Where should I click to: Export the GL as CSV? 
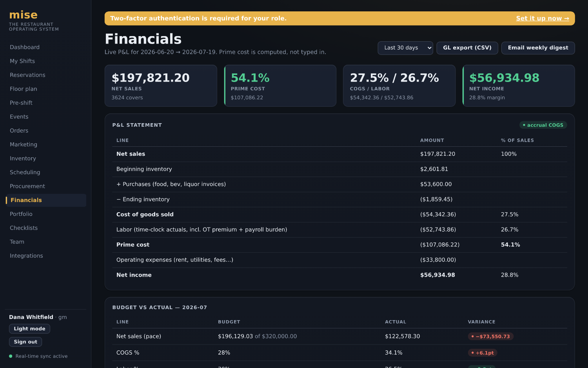[467, 48]
